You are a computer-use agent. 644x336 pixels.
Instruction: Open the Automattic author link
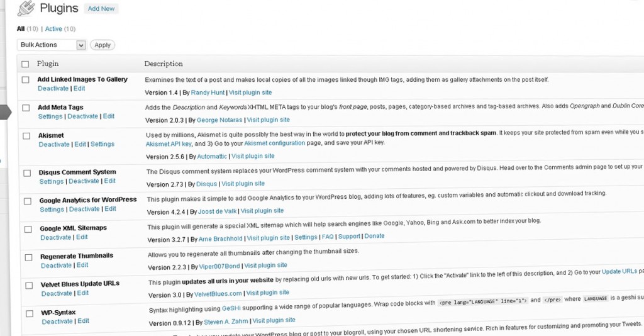[212, 157]
